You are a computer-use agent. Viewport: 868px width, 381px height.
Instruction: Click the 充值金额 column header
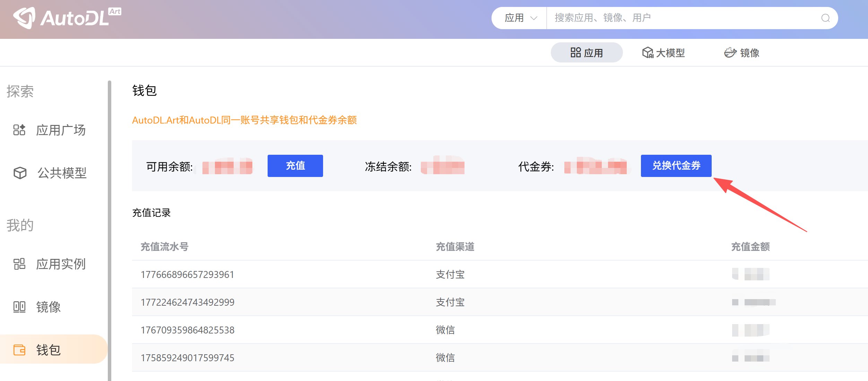point(750,247)
